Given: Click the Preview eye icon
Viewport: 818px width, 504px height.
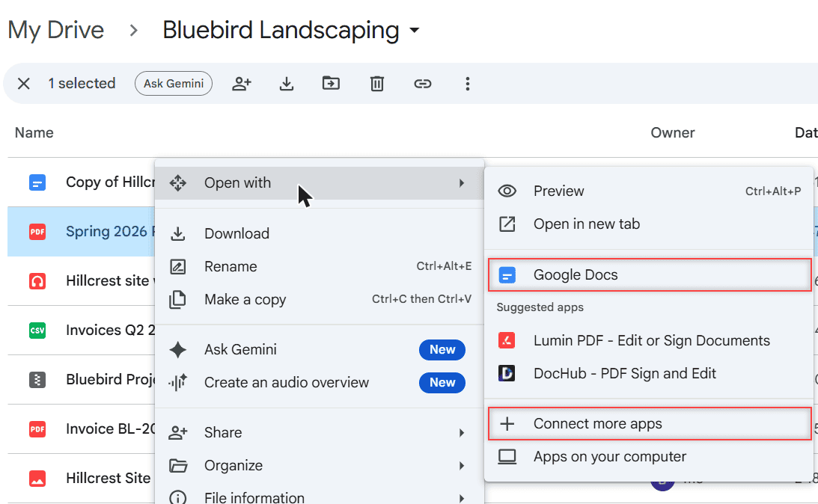Looking at the screenshot, I should tap(507, 191).
